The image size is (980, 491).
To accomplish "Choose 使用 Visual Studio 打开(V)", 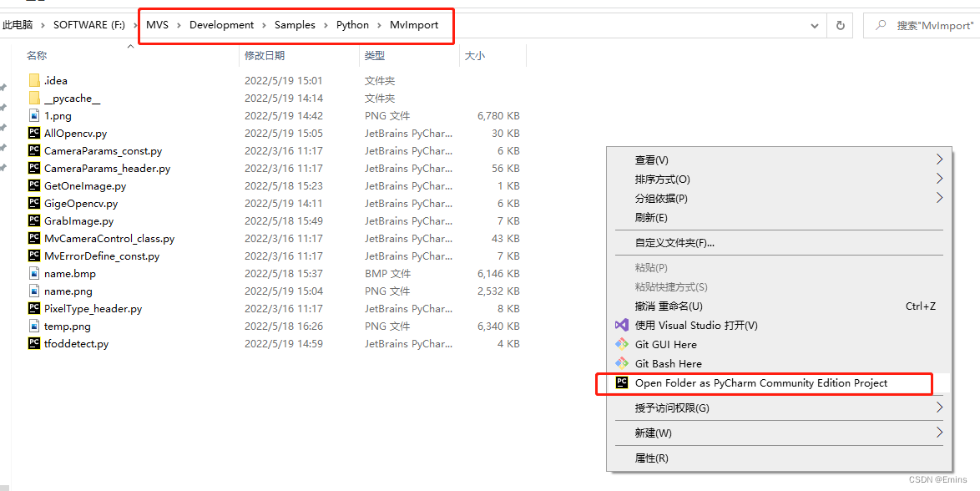I will [780, 326].
